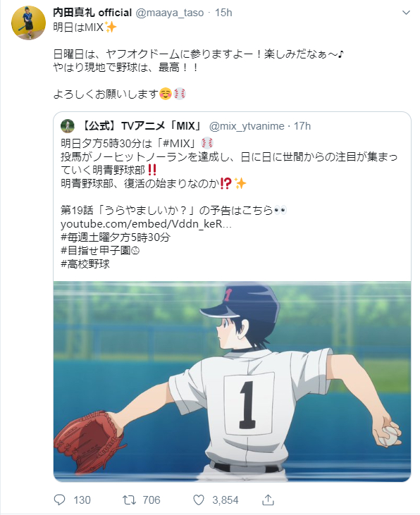Click the #高校野球 hashtag
The image size is (420, 515).
tap(85, 263)
